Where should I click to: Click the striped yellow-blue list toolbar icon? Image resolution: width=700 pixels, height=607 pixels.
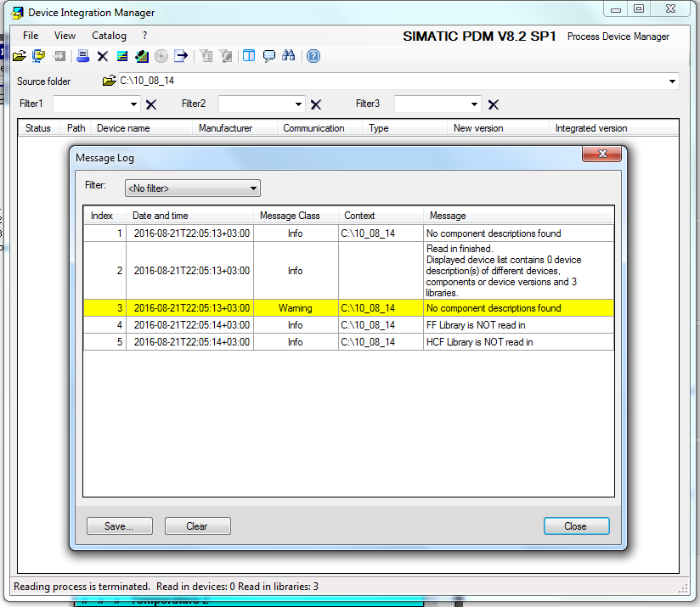pyautogui.click(x=121, y=56)
